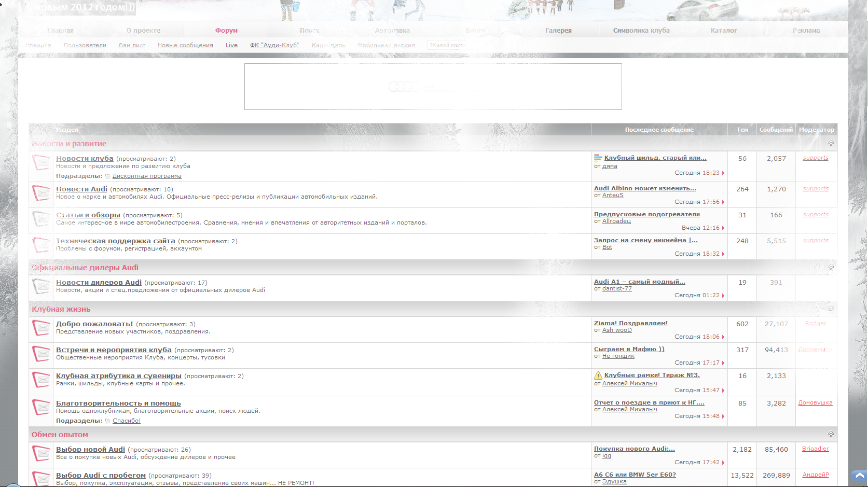868x487 pixels.
Task: Click envelope icon beside Новости клуба
Action: click(x=41, y=163)
